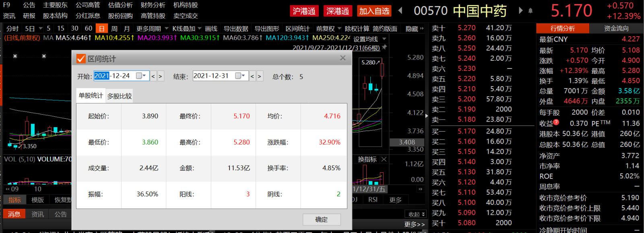The image size is (644, 233).
Task: Toggle the 深港通 button
Action: click(337, 11)
